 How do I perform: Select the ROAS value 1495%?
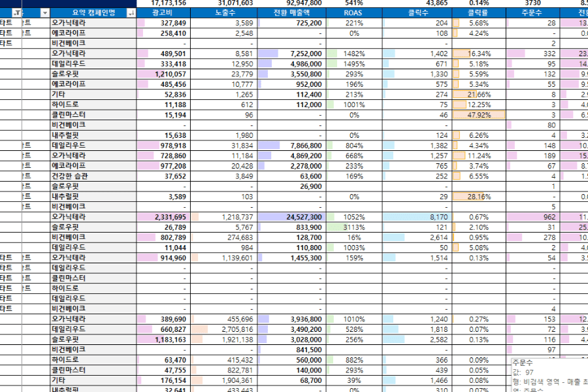354,64
